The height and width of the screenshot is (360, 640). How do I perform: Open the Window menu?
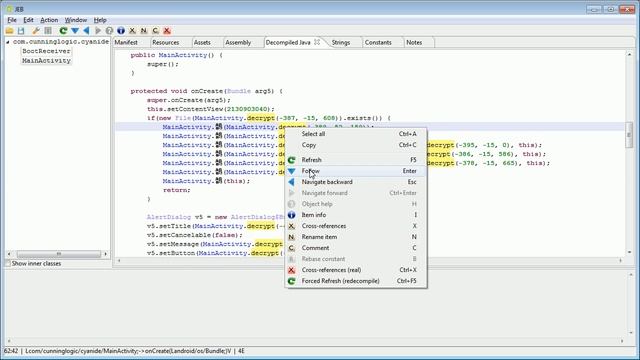(76, 20)
